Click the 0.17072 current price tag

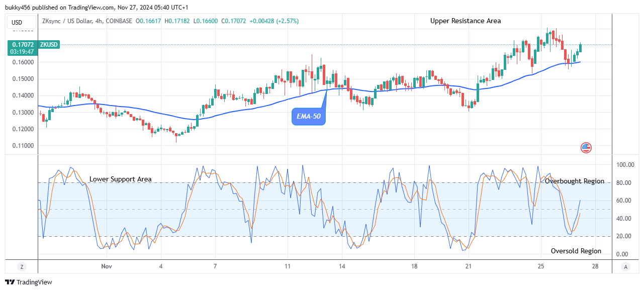[x=23, y=45]
